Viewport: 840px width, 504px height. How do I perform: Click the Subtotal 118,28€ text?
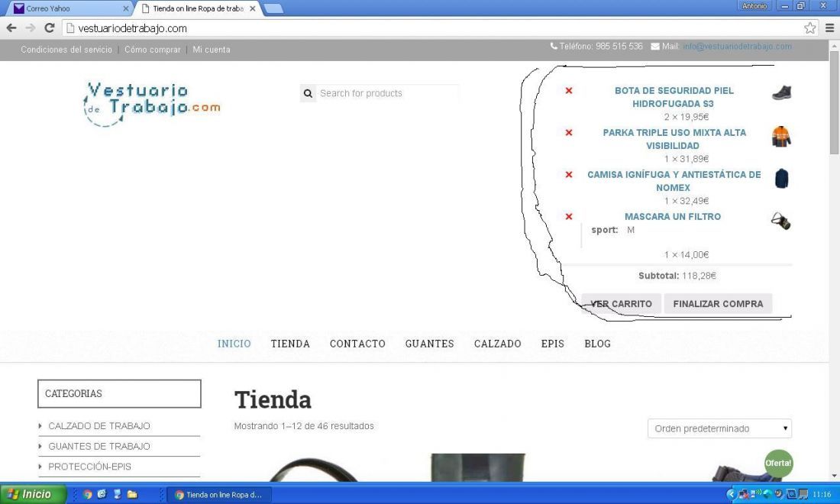tap(677, 276)
